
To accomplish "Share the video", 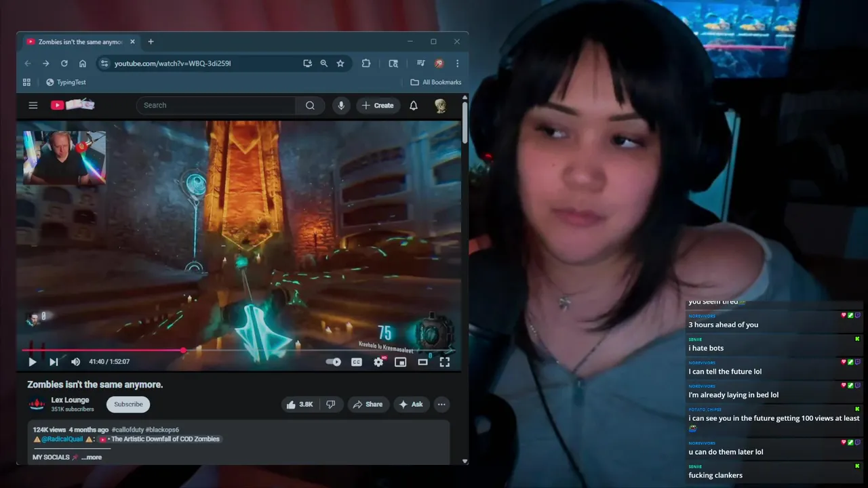I will pos(368,404).
